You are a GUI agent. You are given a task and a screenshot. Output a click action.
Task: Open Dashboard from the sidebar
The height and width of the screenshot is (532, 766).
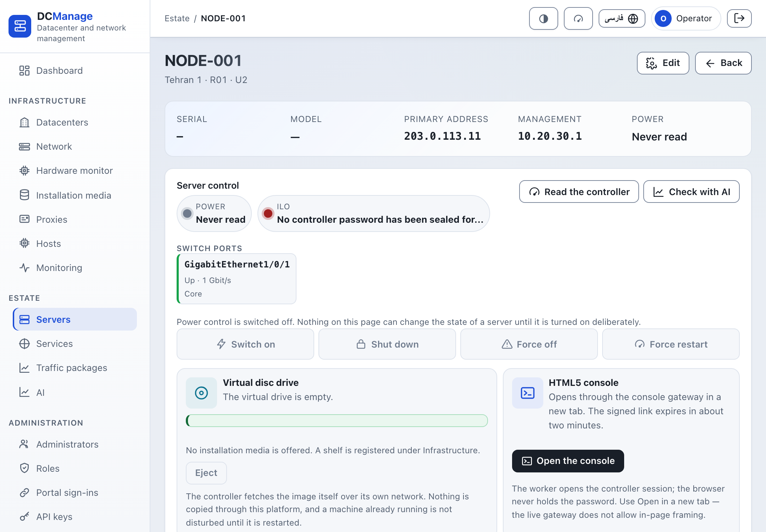74,71
